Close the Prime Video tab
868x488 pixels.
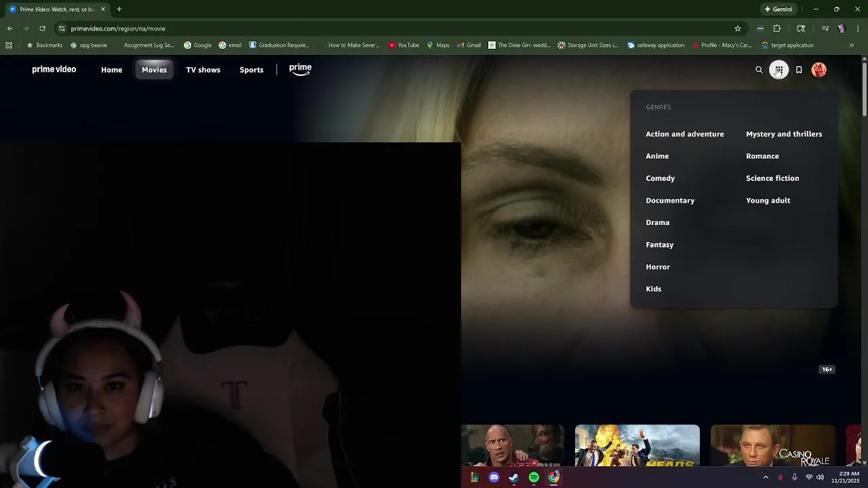[103, 9]
